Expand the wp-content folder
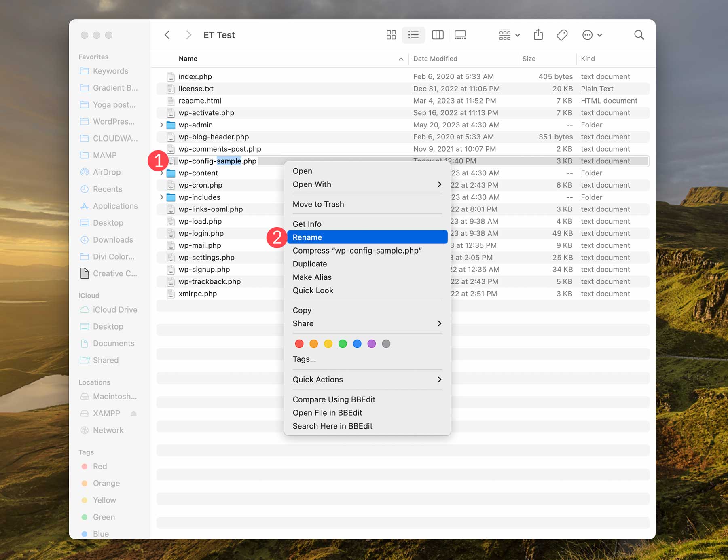The image size is (728, 560). [x=162, y=173]
